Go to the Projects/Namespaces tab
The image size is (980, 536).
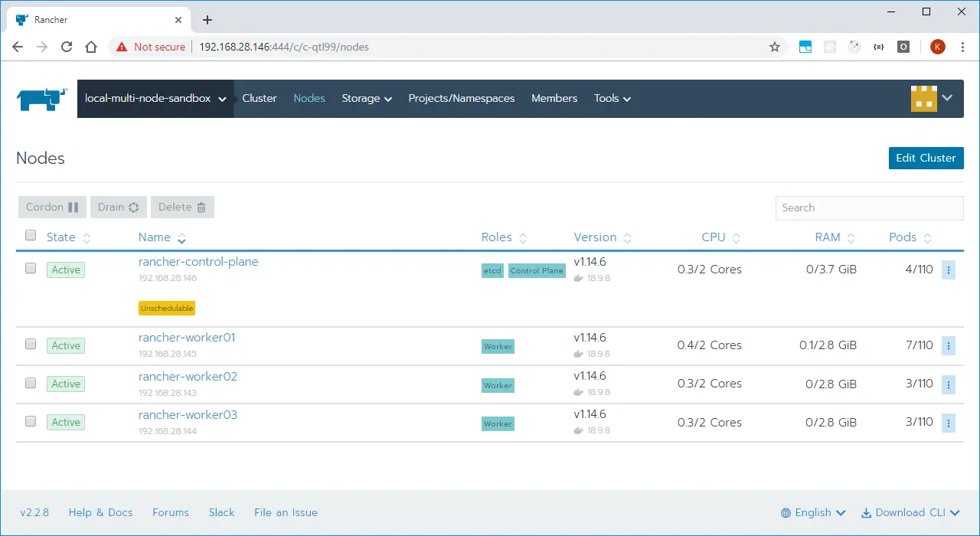[462, 99]
